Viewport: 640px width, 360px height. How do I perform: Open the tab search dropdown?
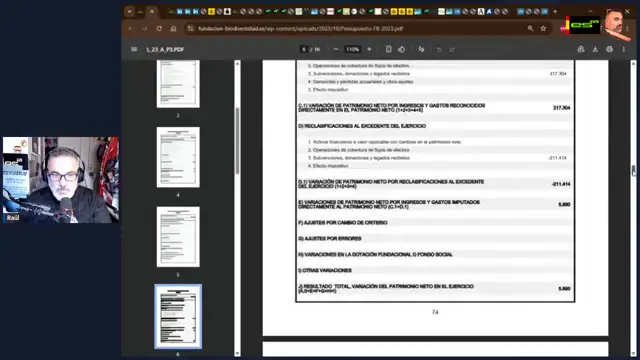pyautogui.click(x=129, y=11)
